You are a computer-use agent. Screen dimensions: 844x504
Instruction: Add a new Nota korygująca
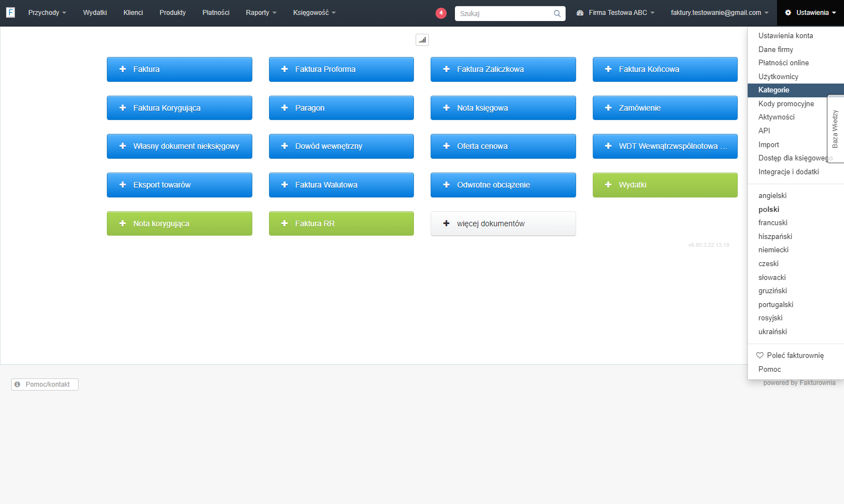click(179, 224)
